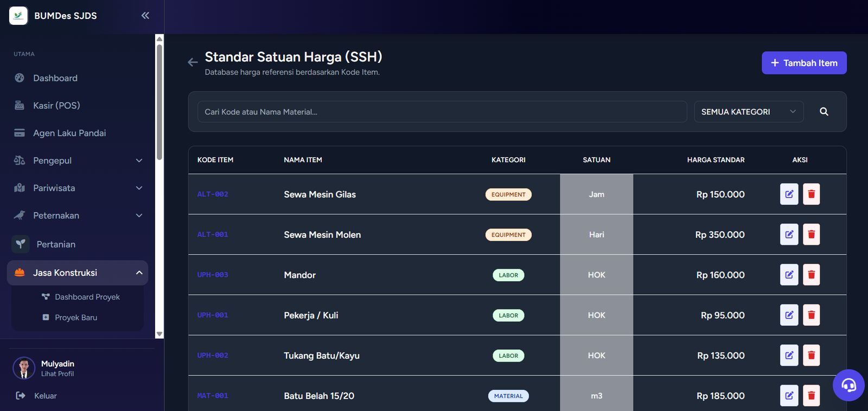Click the Cari Kode atau Nama Material field
Image resolution: width=868 pixels, height=411 pixels.
(x=442, y=112)
